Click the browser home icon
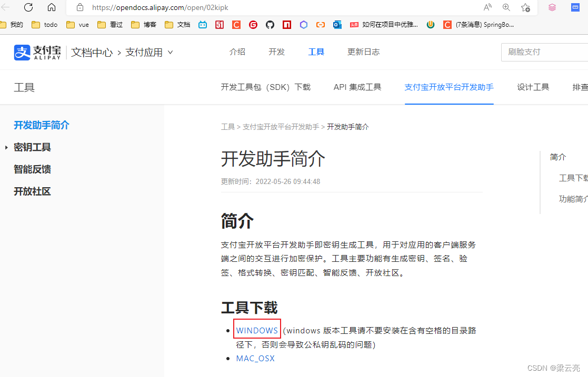 pyautogui.click(x=52, y=7)
